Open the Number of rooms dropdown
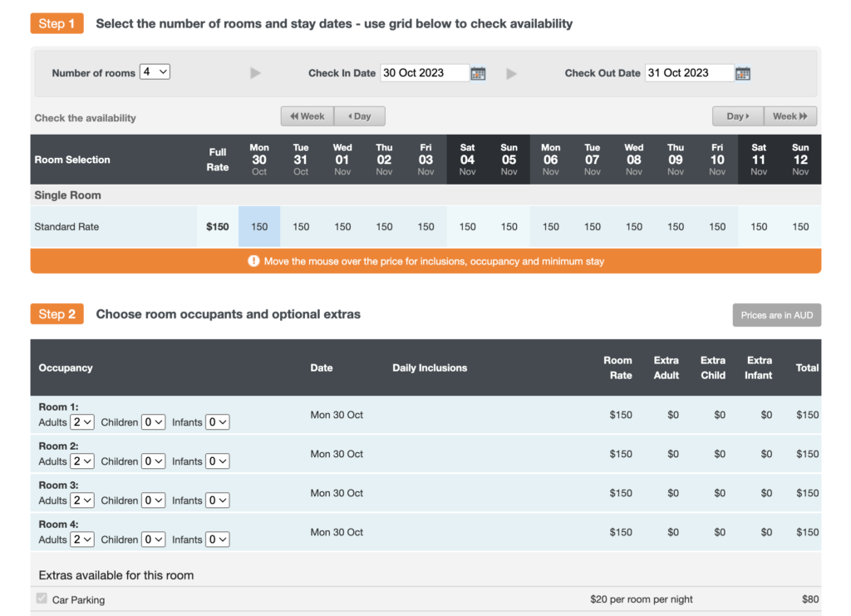 (x=155, y=72)
